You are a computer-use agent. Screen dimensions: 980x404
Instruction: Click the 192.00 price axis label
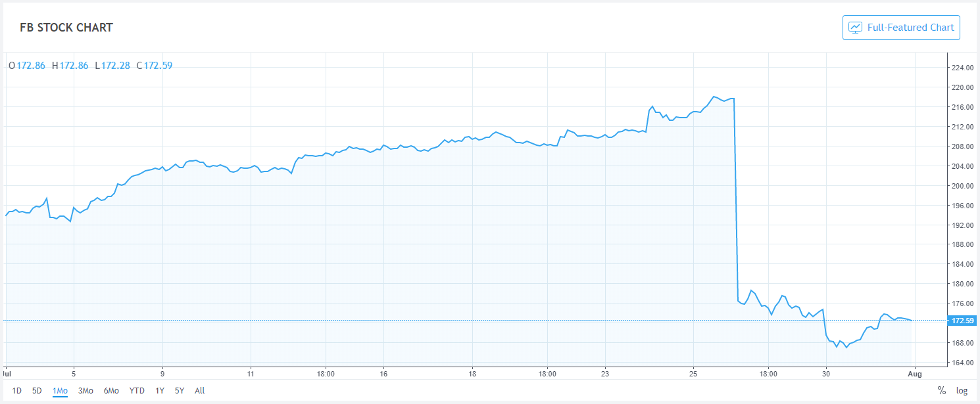tap(963, 225)
